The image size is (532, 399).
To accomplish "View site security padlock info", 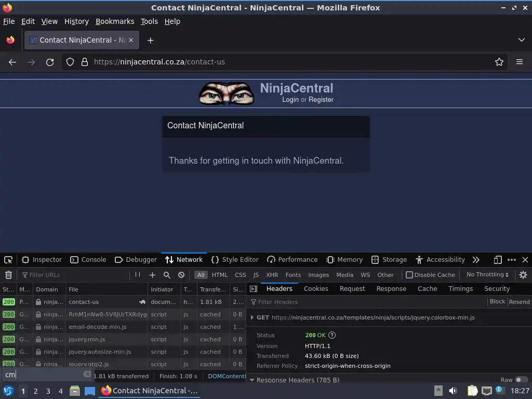I will click(85, 62).
